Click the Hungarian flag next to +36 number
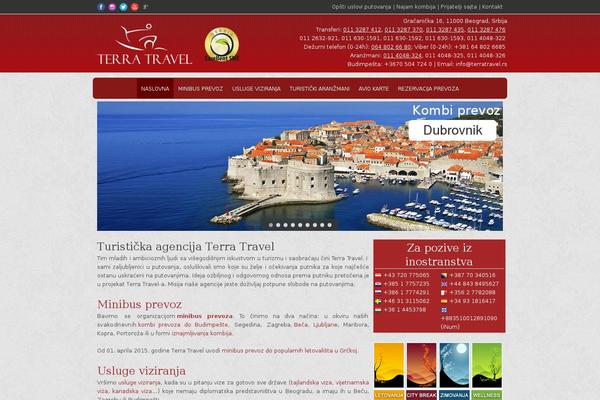Image resolution: width=600 pixels, height=400 pixels. [378, 310]
